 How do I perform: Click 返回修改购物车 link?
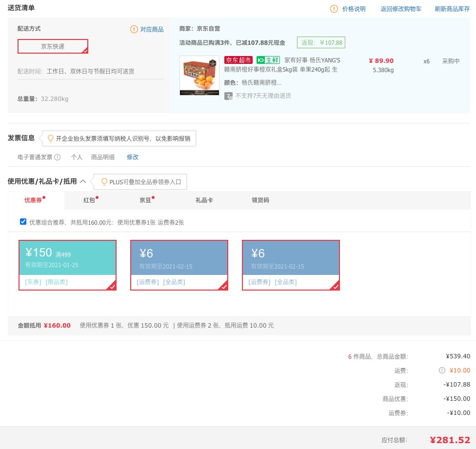point(401,9)
